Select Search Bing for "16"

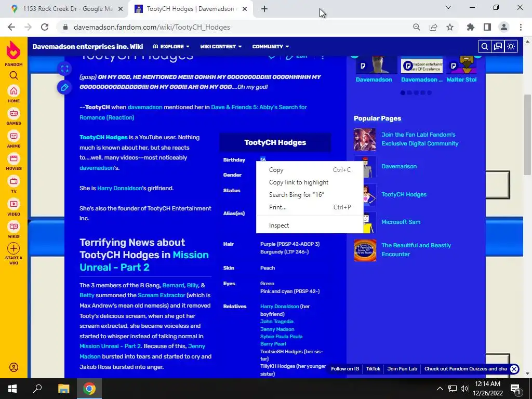click(310, 195)
